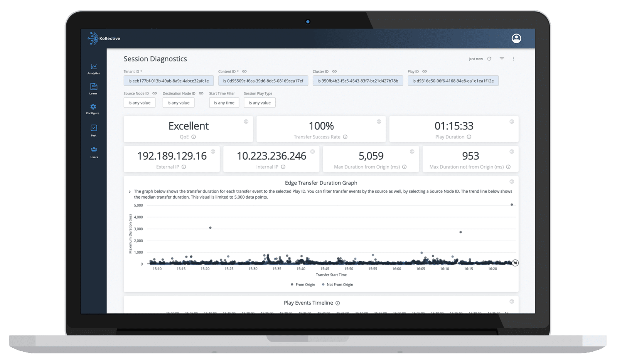617x364 pixels.
Task: Open the dashboard filters icon
Action: [501, 59]
